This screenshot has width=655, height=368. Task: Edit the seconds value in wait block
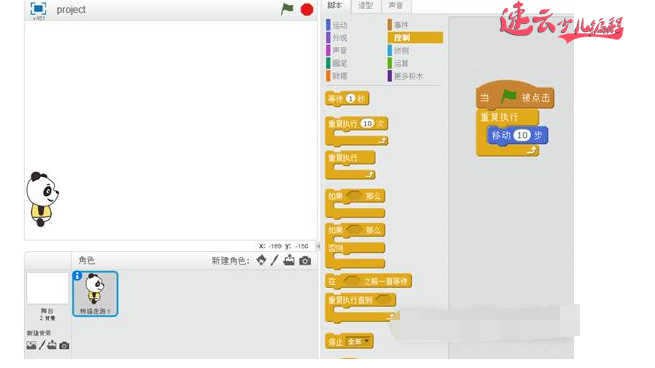[x=351, y=99]
